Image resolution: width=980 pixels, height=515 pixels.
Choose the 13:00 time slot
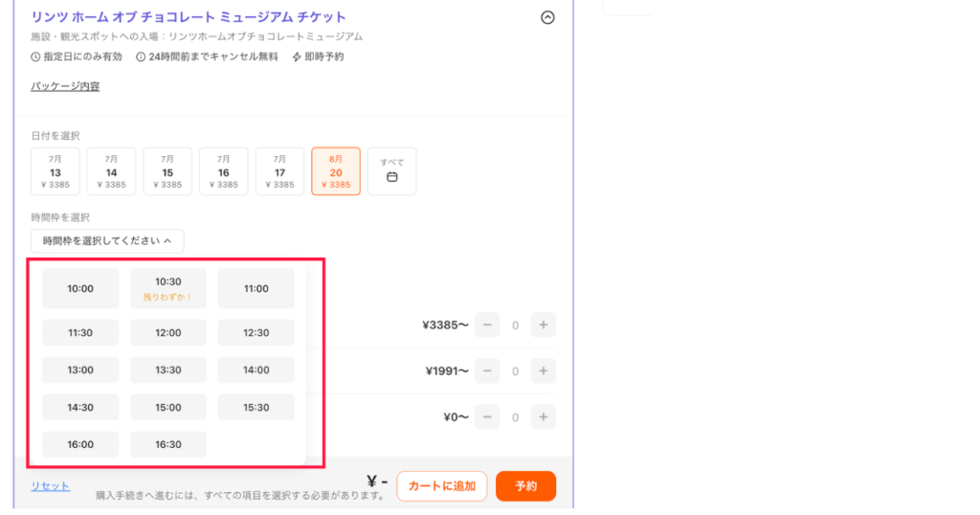(x=80, y=370)
